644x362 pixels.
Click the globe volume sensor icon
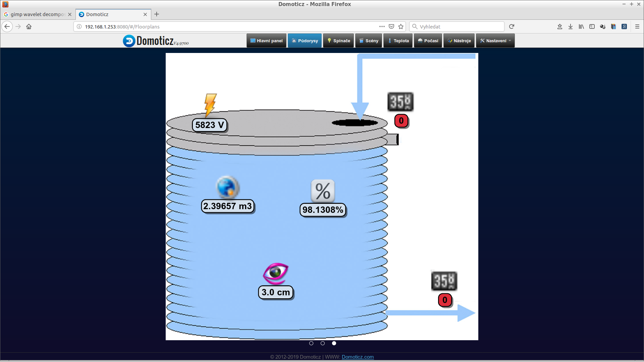(227, 187)
